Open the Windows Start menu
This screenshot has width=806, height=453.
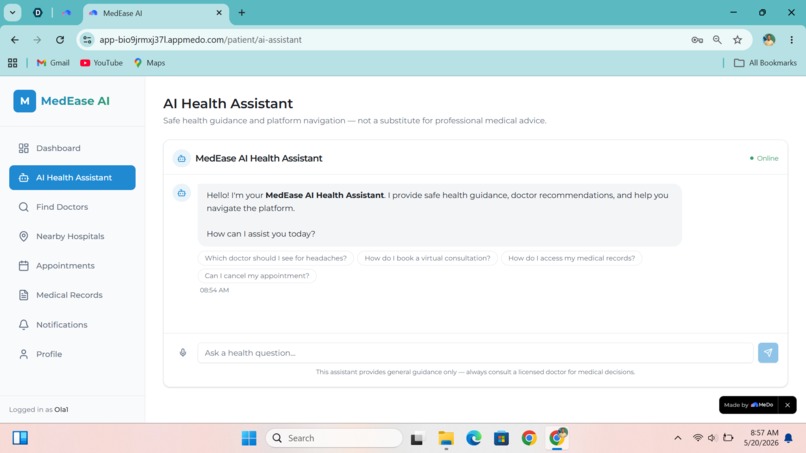pos(249,438)
